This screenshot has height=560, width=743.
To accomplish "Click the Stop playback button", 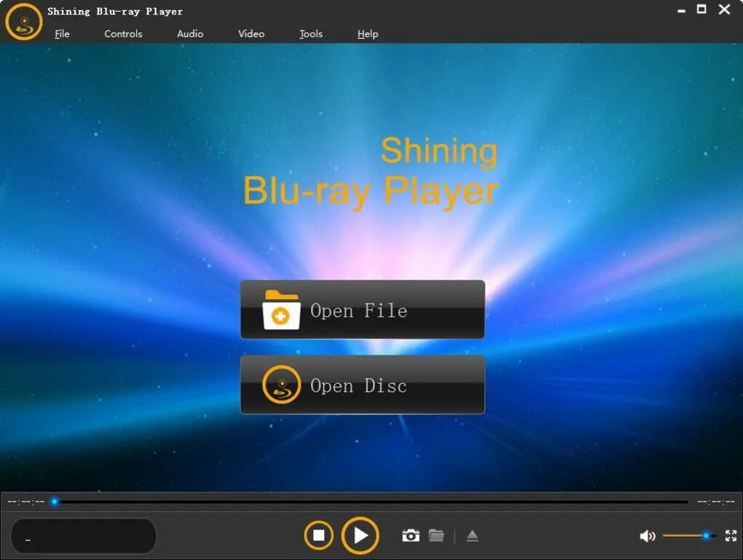I will coord(318,535).
